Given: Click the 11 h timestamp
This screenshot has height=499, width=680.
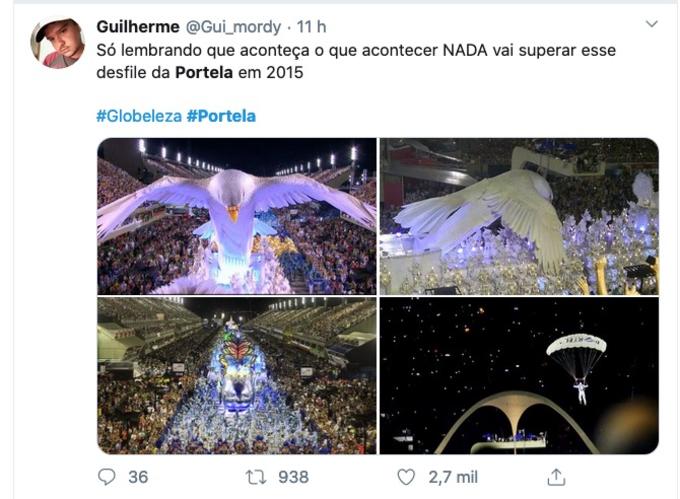Looking at the screenshot, I should (x=313, y=27).
